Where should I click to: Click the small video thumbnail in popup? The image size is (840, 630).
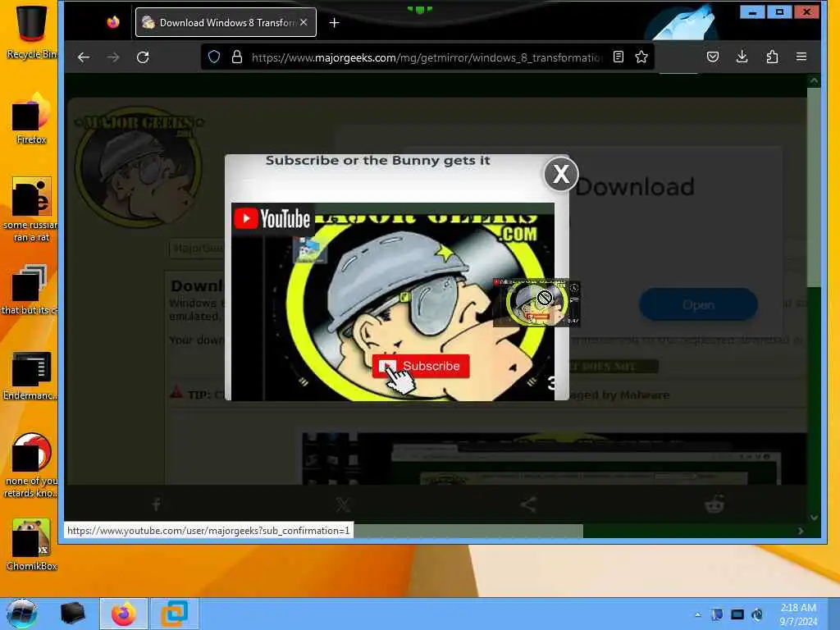(536, 303)
